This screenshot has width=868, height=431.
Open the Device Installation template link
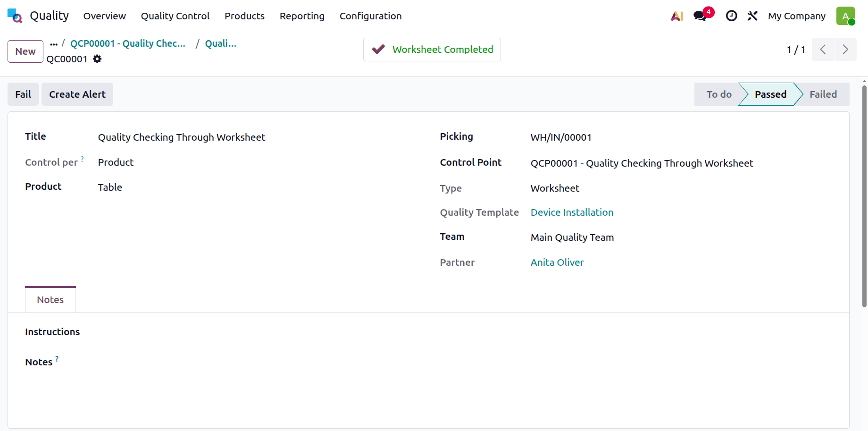(x=572, y=212)
